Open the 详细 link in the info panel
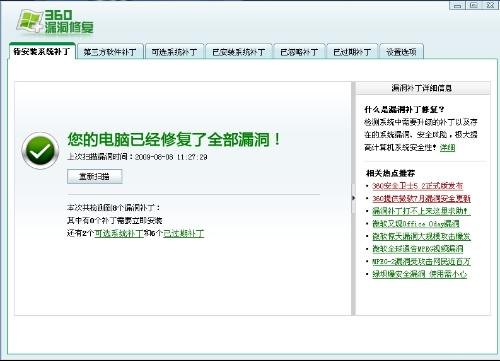The height and width of the screenshot is (361, 500). [x=447, y=147]
